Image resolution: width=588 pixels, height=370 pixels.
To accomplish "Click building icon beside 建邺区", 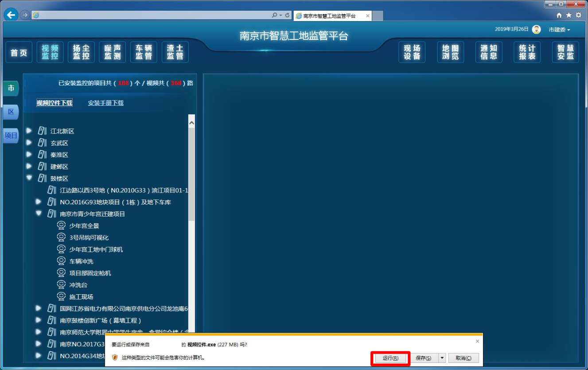I will pos(42,166).
